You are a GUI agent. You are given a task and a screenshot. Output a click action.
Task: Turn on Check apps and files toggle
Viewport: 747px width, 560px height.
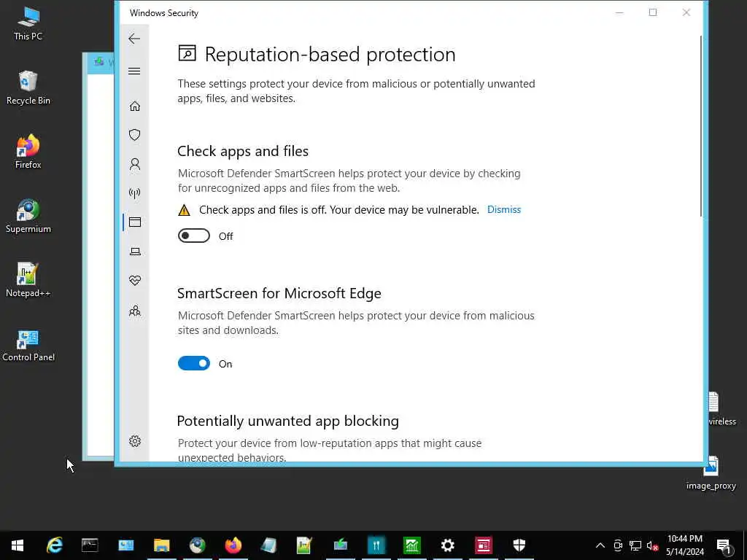(x=194, y=236)
